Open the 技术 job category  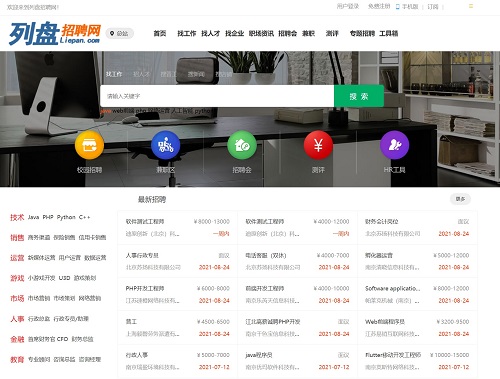coord(17,217)
